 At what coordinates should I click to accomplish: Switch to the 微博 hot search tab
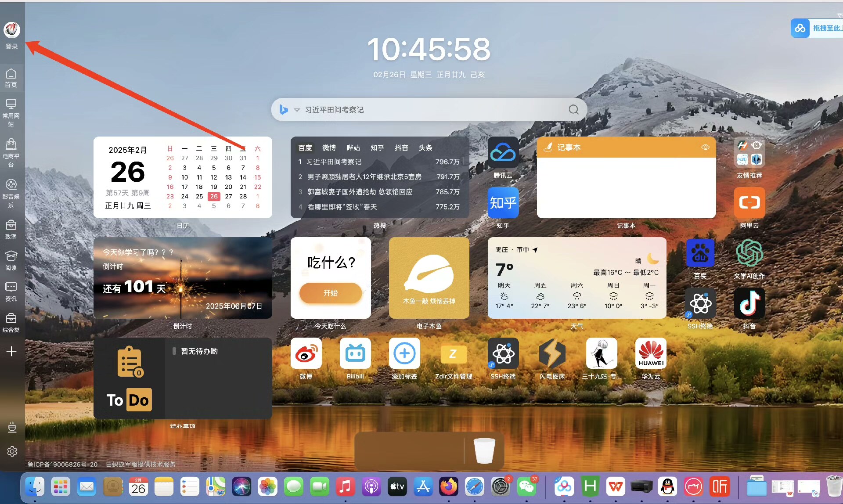[x=329, y=148]
